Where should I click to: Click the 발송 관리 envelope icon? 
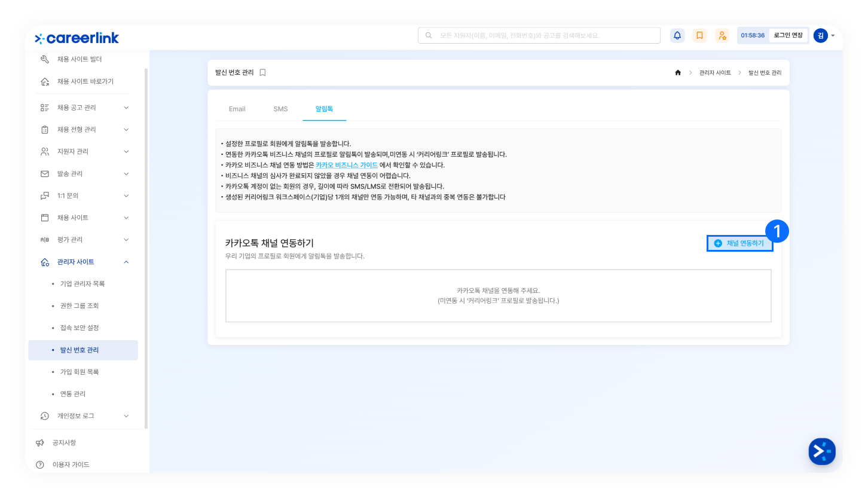45,174
